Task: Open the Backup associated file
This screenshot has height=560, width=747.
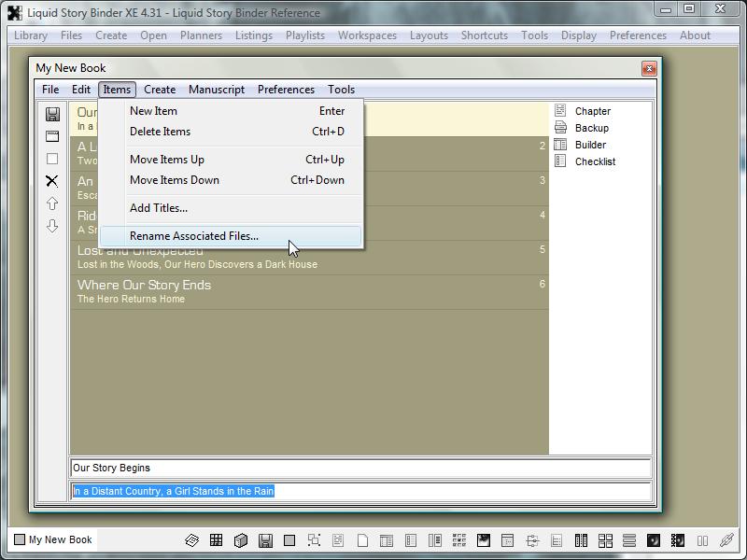Action: (591, 128)
